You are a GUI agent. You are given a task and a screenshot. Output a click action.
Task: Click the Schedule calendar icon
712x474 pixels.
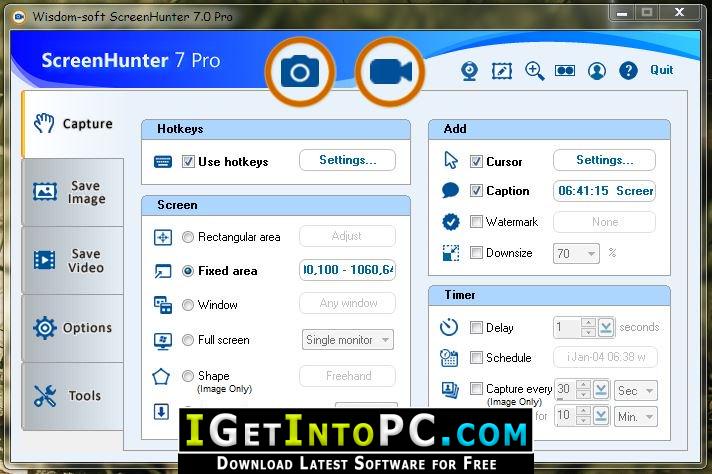coord(449,358)
